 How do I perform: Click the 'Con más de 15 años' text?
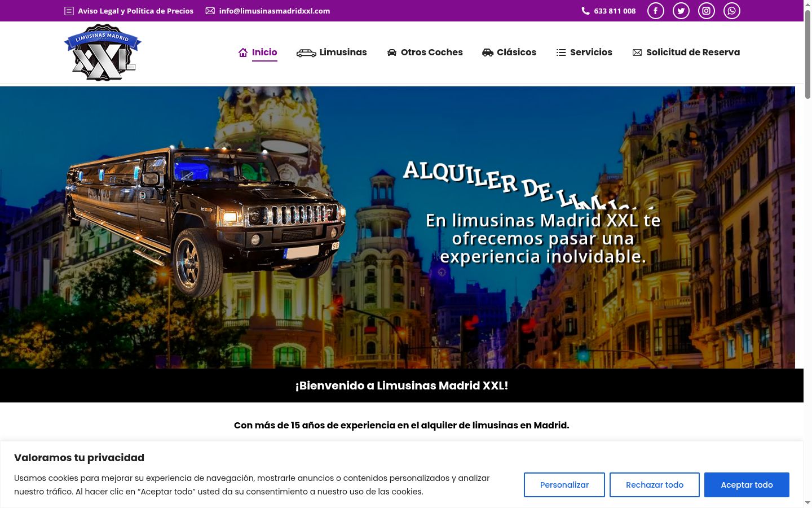pyautogui.click(x=401, y=425)
